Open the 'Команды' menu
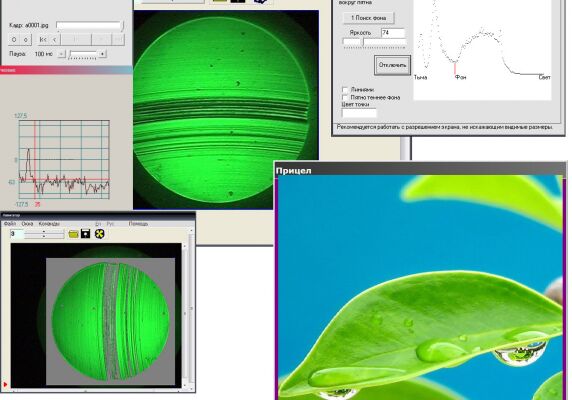The width and height of the screenshot is (572, 400). [49, 224]
